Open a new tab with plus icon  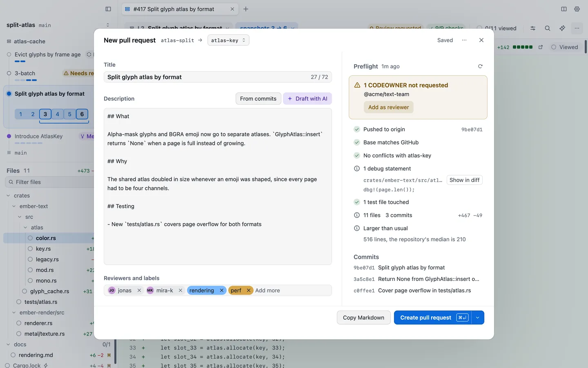point(246,9)
